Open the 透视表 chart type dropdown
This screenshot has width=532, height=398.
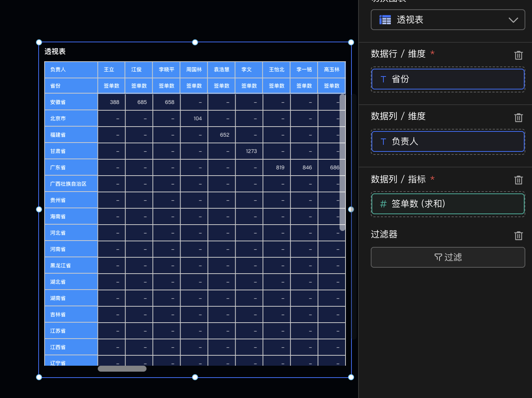(448, 20)
